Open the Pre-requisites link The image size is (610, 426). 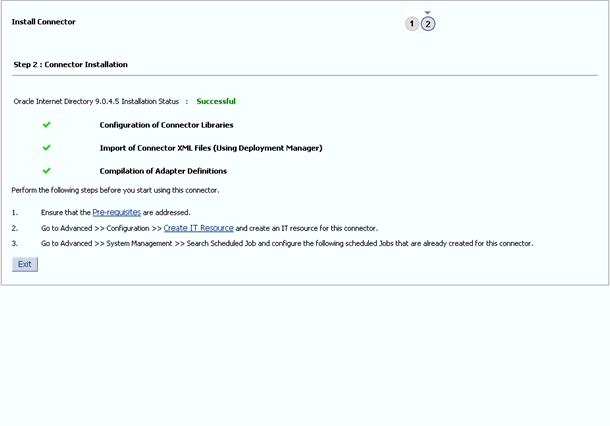click(117, 212)
